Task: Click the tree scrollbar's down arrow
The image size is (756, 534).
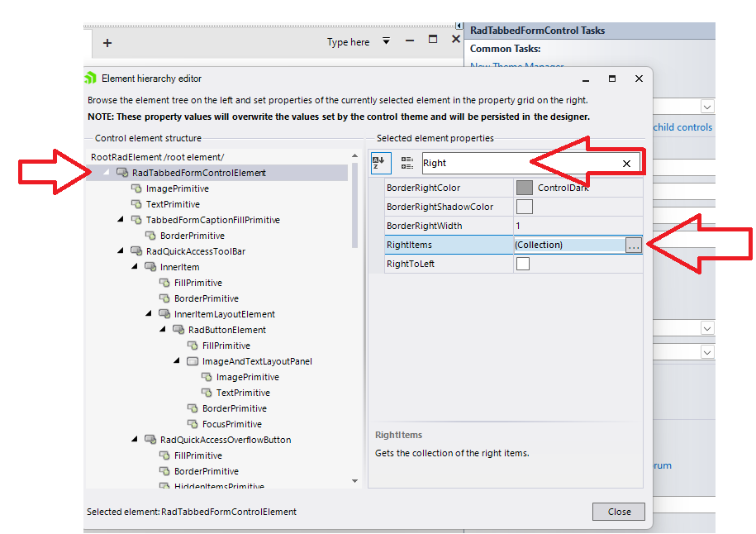Action: [354, 481]
